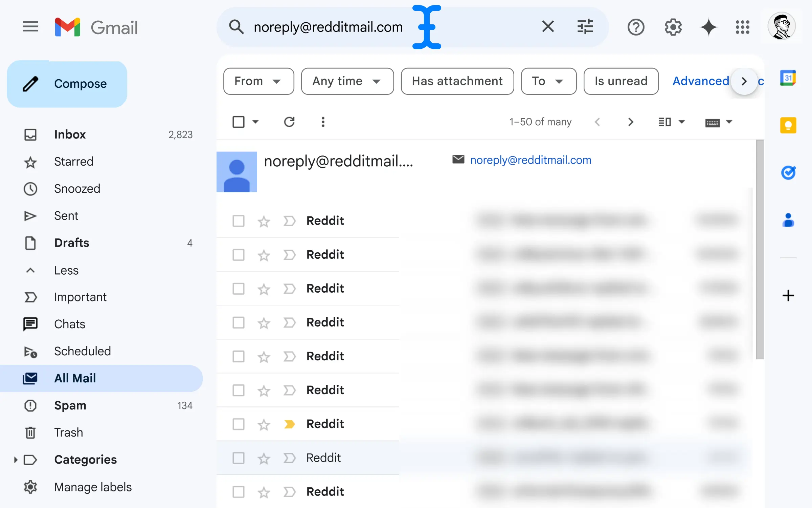Expand the Categories tree arrow
Image resolution: width=812 pixels, height=508 pixels.
15,460
